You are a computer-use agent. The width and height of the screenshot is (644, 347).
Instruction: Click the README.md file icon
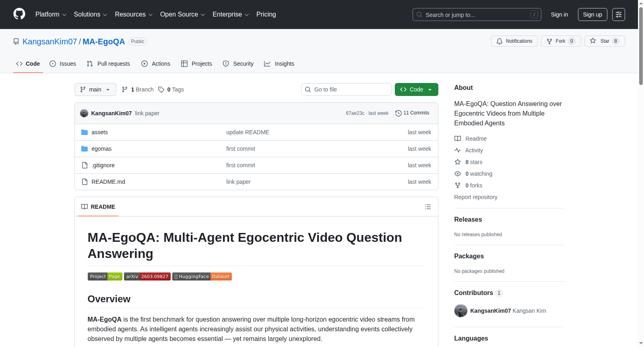coord(85,182)
